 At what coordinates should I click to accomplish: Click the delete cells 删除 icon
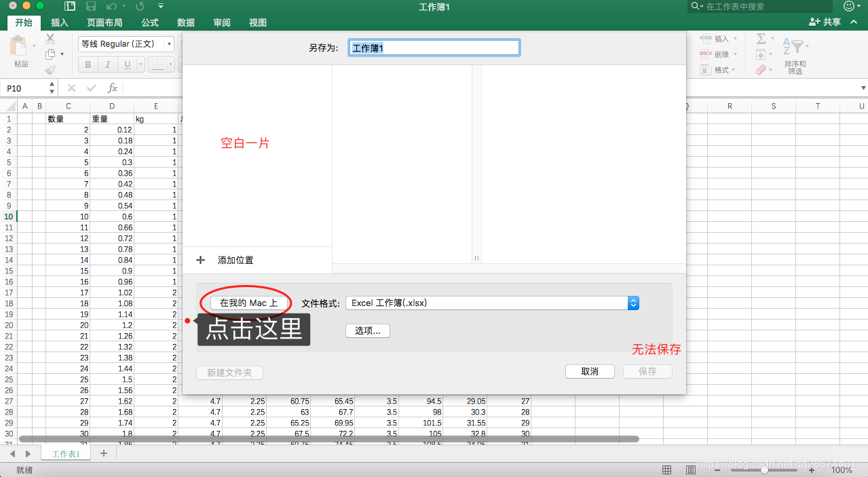[706, 54]
